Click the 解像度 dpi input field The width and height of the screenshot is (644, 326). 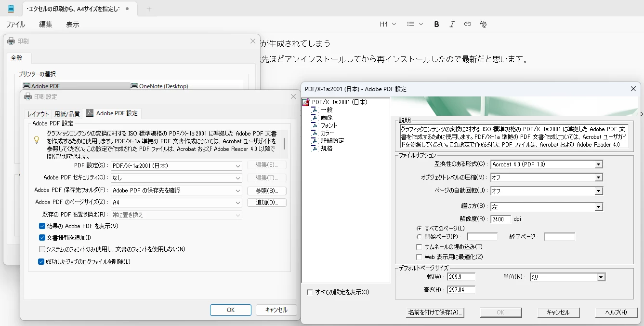500,219
